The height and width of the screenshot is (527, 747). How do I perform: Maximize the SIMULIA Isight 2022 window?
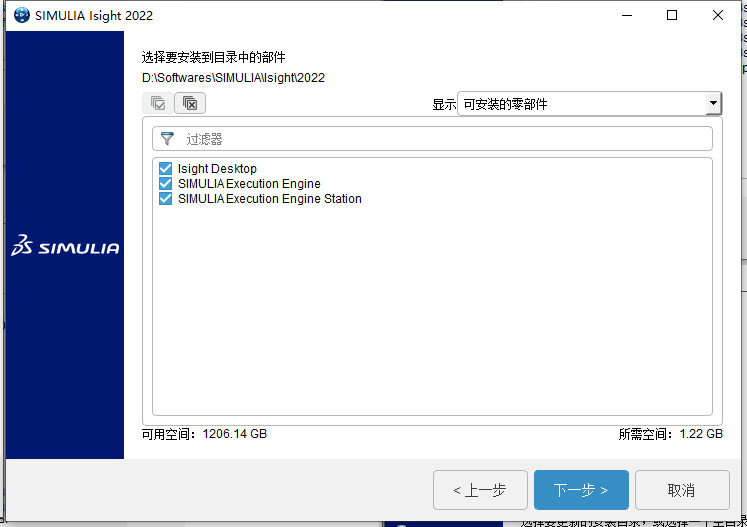[x=672, y=15]
